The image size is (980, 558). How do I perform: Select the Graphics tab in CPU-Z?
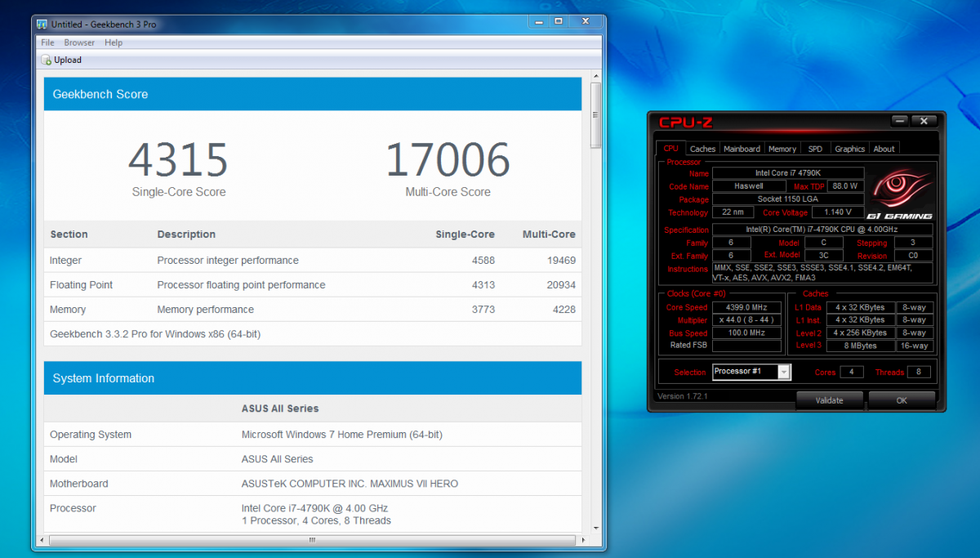coord(849,149)
